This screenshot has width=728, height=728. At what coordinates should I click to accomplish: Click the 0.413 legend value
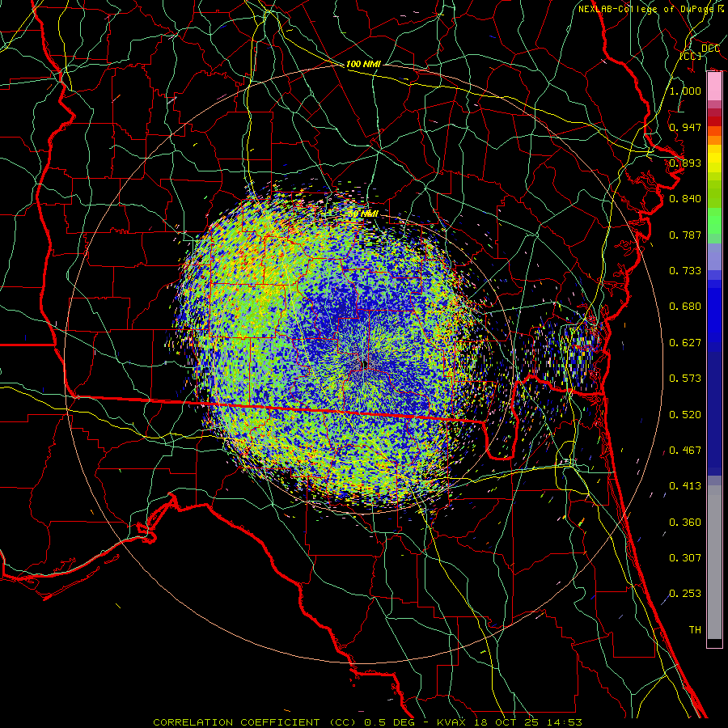685,486
